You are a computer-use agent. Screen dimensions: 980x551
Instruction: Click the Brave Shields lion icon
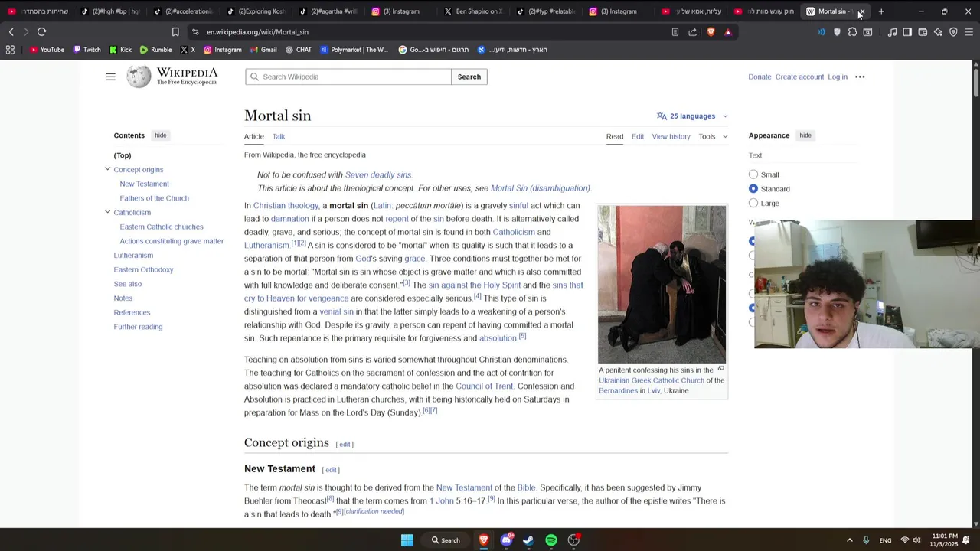coord(711,32)
